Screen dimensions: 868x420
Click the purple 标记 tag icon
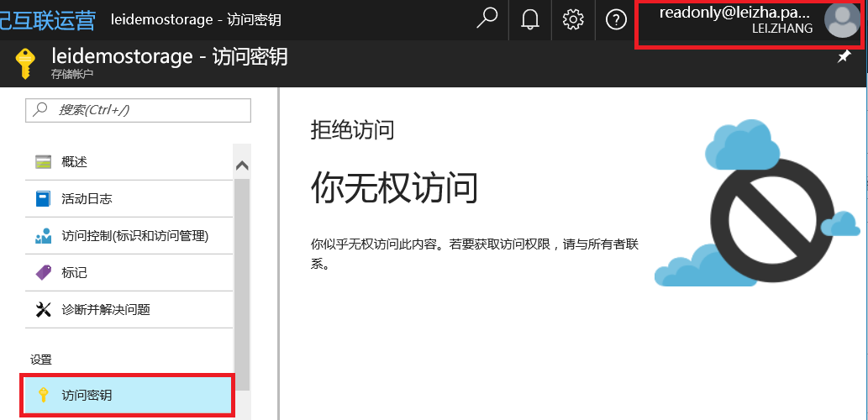tap(43, 272)
